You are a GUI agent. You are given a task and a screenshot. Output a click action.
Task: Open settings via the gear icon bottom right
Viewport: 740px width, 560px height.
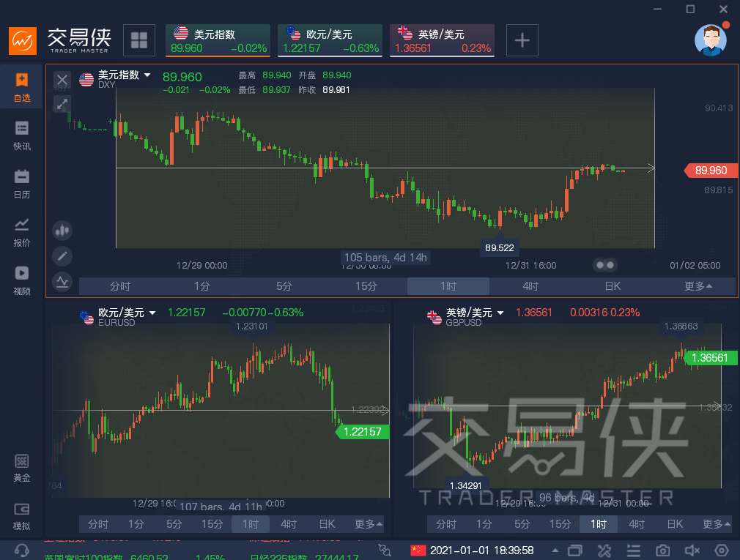coord(721,550)
